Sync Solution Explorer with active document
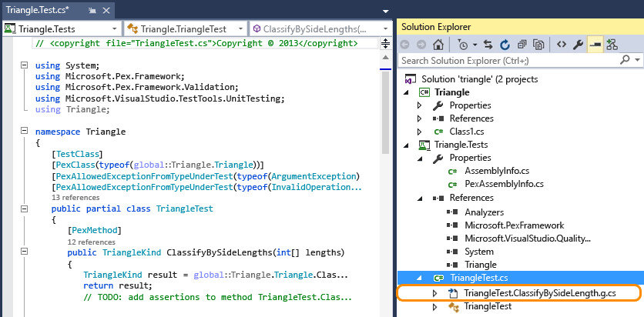 (488, 45)
